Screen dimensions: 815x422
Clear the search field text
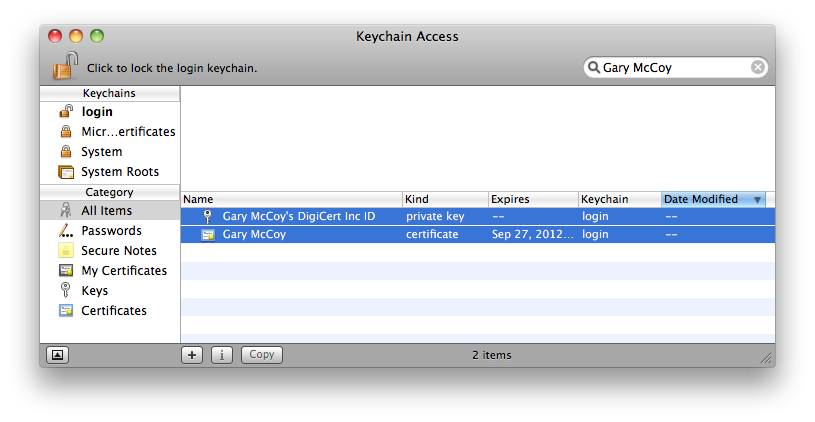758,67
